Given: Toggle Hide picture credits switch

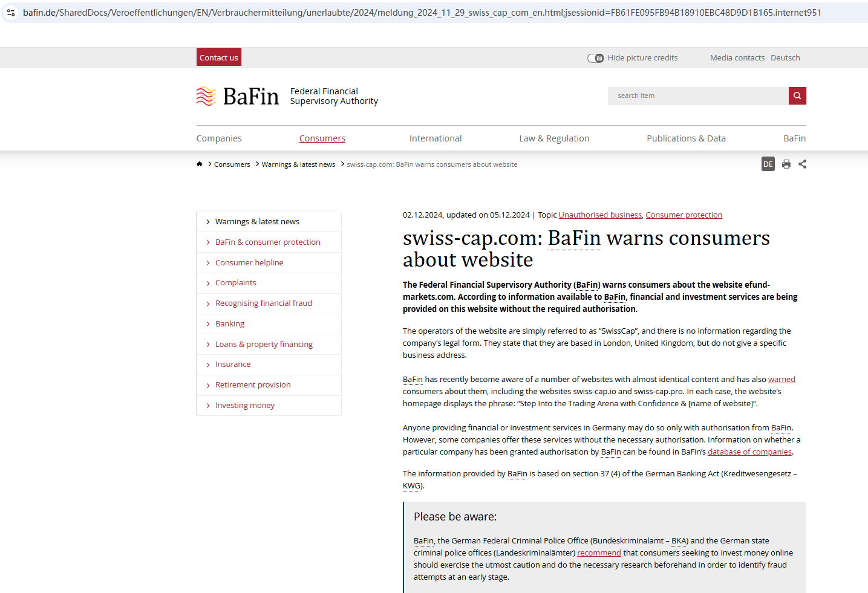Looking at the screenshot, I should coord(596,58).
